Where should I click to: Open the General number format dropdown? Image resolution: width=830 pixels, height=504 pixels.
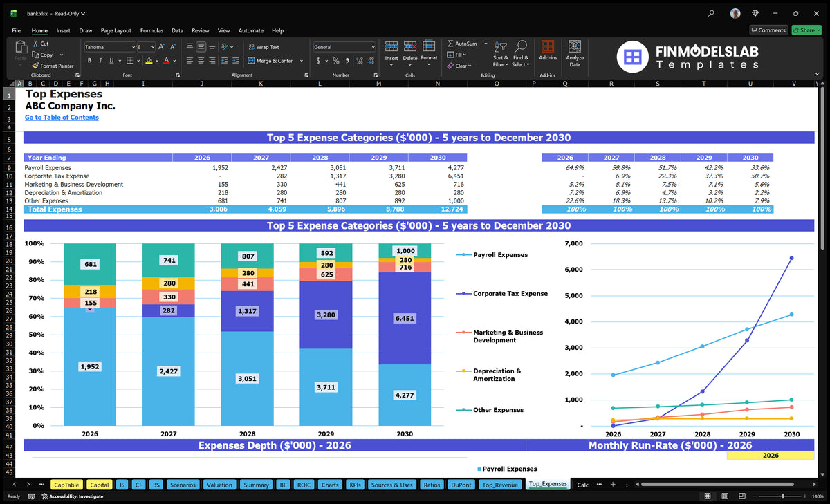373,47
